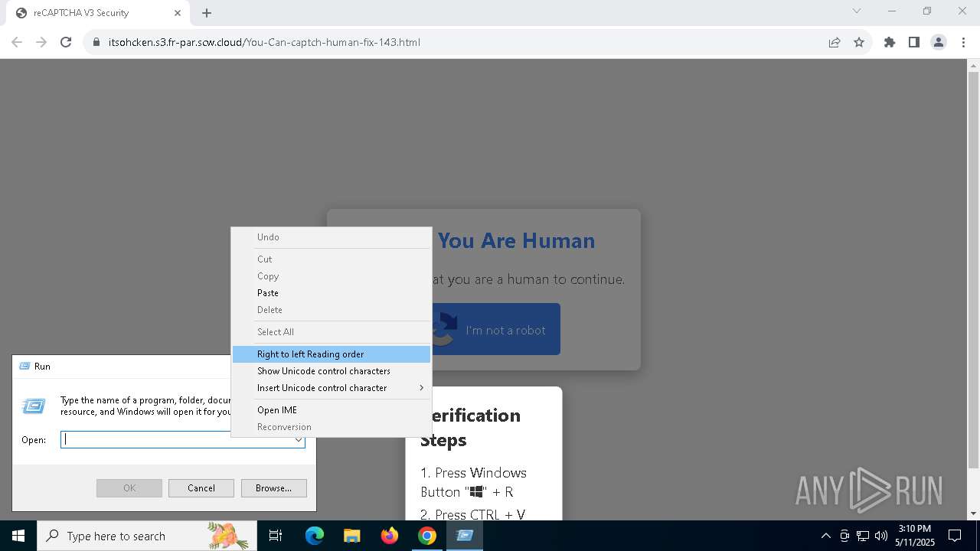
Task: Open File Explorer from the taskbar
Action: coord(351,536)
